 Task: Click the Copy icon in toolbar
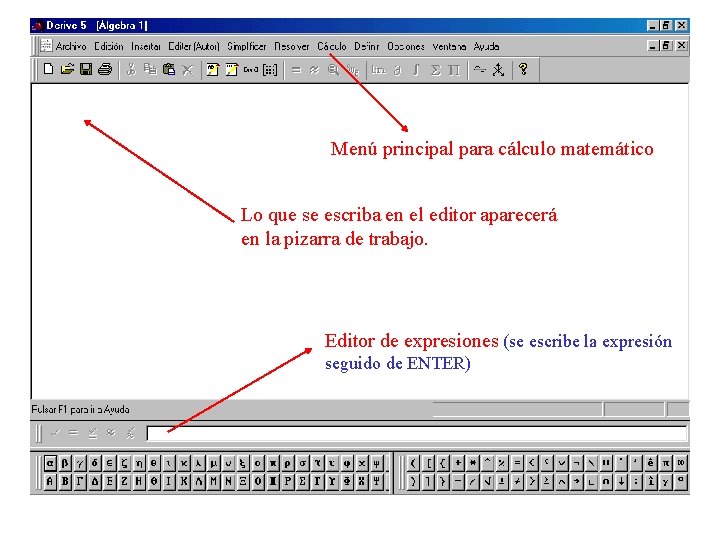coord(150,69)
